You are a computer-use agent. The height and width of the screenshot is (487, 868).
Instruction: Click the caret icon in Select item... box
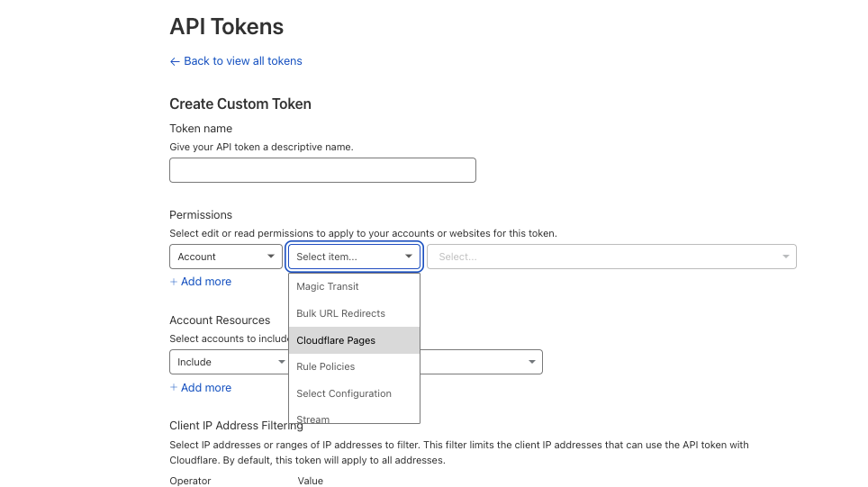click(410, 257)
